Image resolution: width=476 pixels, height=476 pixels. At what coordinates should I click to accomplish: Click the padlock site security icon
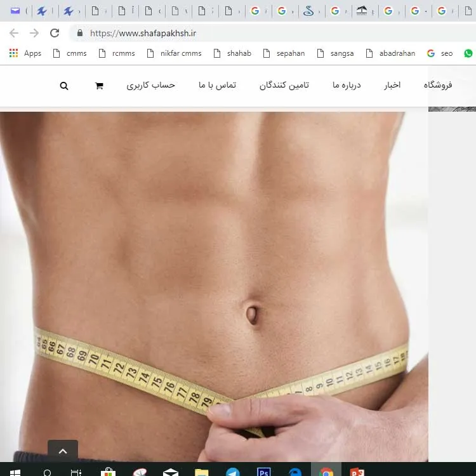click(79, 33)
